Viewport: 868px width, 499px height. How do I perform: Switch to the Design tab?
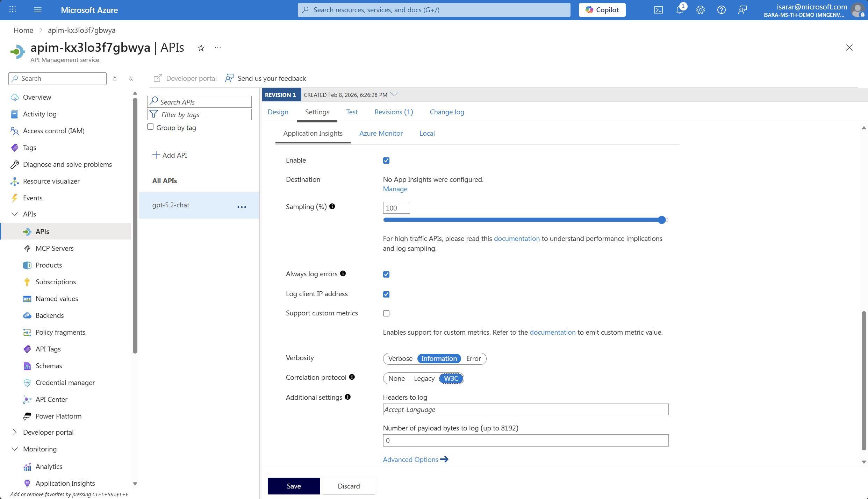[x=278, y=112]
